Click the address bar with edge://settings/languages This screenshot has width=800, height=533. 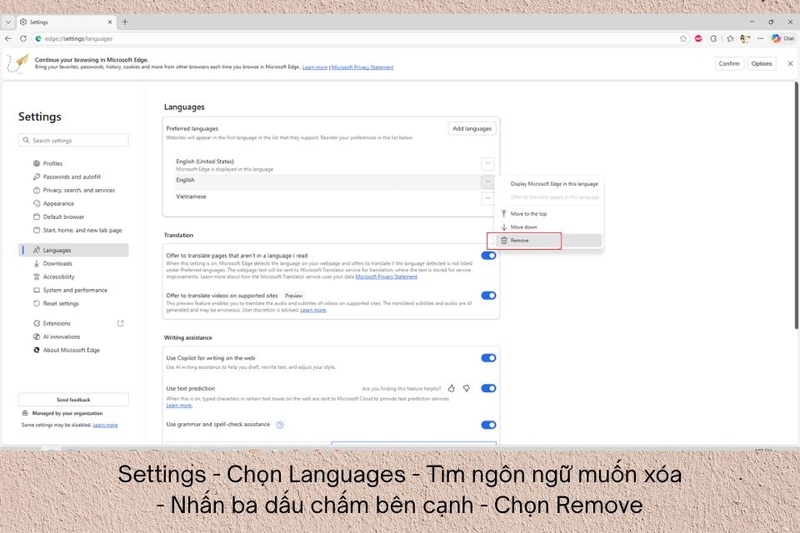[x=357, y=38]
